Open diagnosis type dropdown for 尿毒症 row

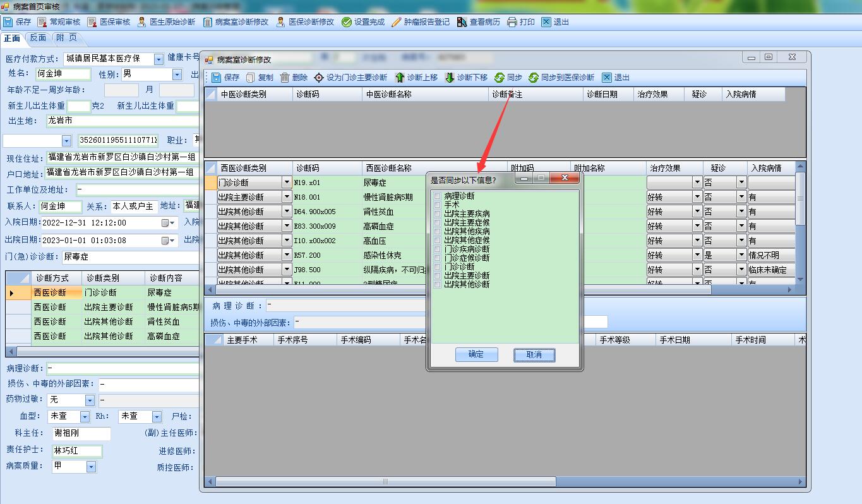point(286,183)
